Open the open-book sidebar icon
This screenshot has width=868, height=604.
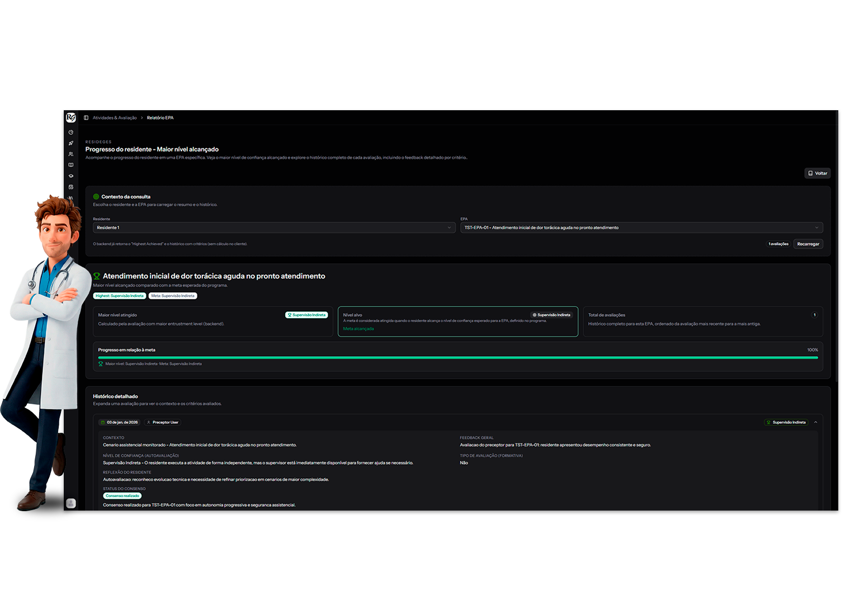pos(71,165)
